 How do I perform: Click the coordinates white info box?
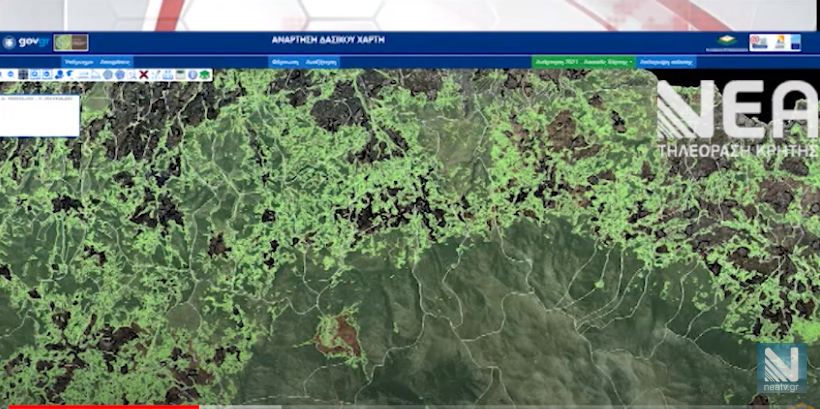click(x=40, y=116)
